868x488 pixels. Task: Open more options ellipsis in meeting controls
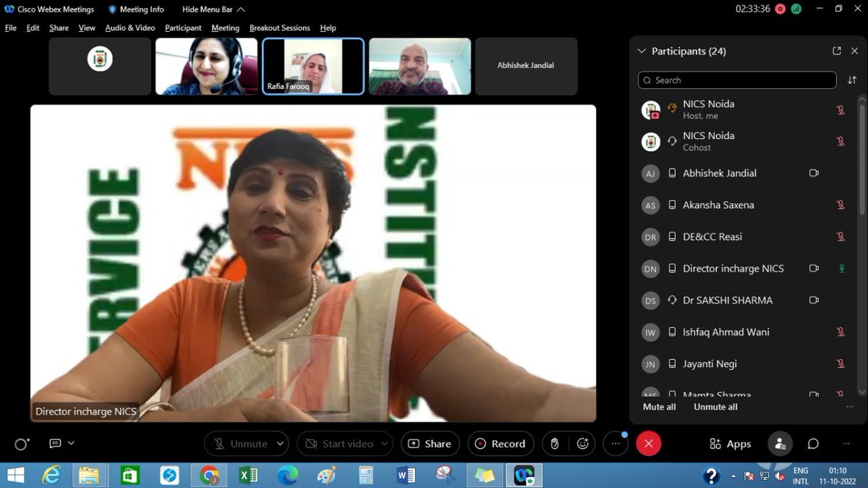point(616,444)
